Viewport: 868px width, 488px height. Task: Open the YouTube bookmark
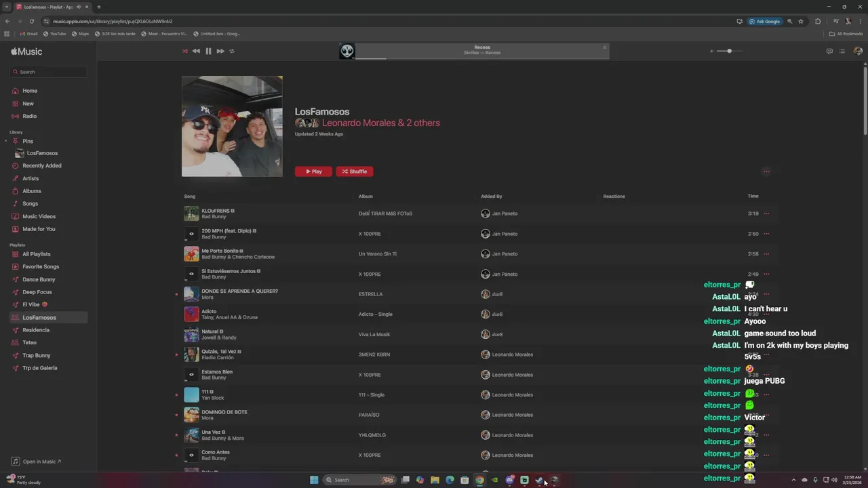55,34
